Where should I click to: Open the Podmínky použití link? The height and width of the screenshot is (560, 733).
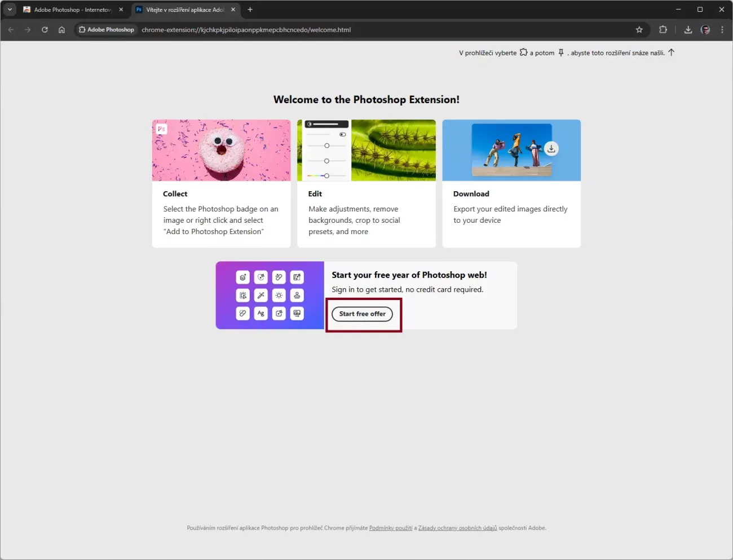click(x=390, y=528)
